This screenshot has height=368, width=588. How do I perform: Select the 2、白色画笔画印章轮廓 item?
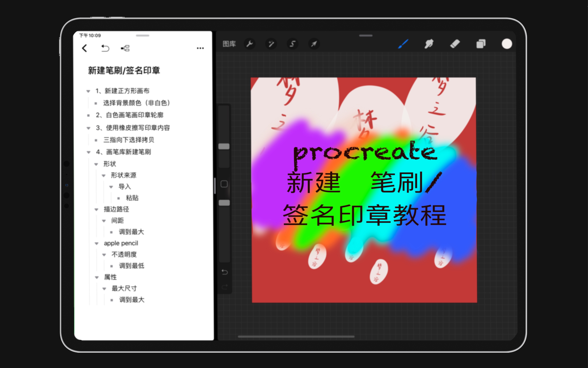(x=129, y=115)
